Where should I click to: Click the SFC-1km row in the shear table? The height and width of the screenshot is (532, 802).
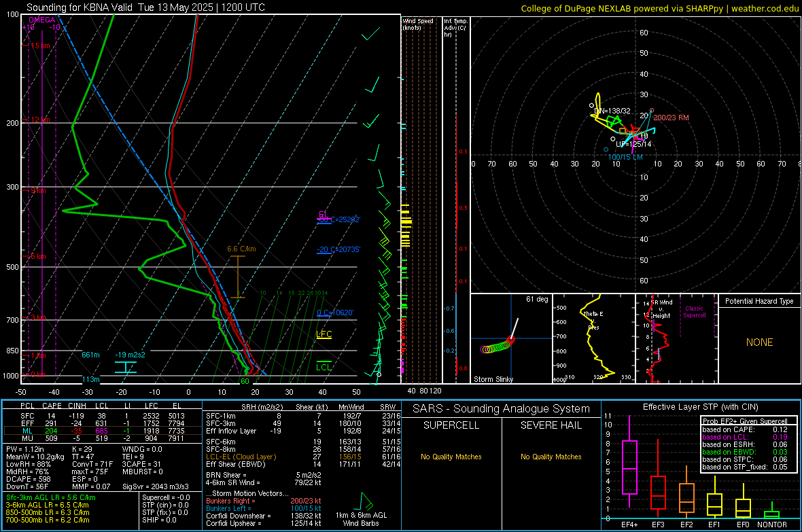pos(303,416)
